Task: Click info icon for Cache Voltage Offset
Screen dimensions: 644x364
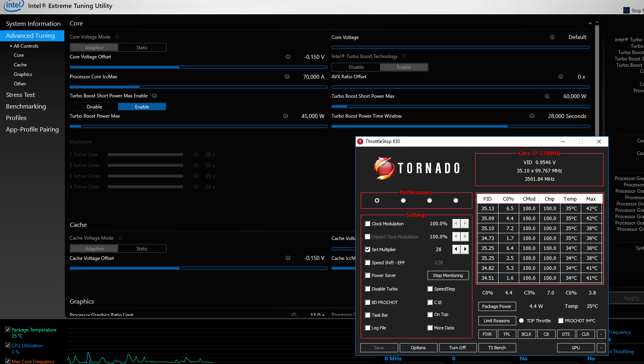Action: (x=288, y=258)
